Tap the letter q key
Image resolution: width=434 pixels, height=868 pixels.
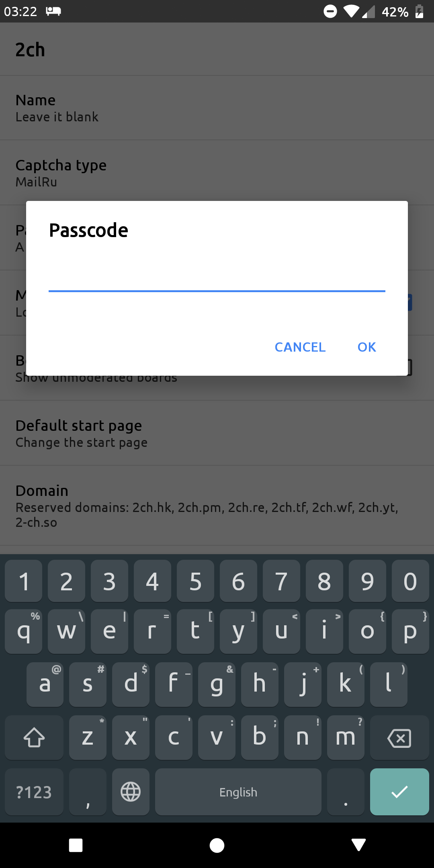coord(23,631)
